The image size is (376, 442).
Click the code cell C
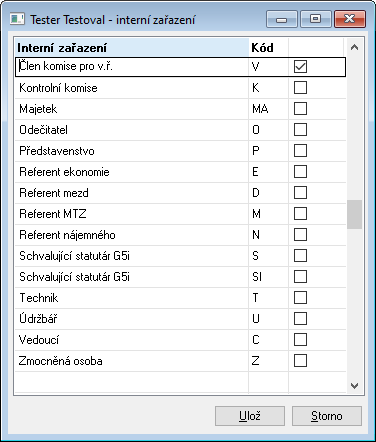point(268,340)
